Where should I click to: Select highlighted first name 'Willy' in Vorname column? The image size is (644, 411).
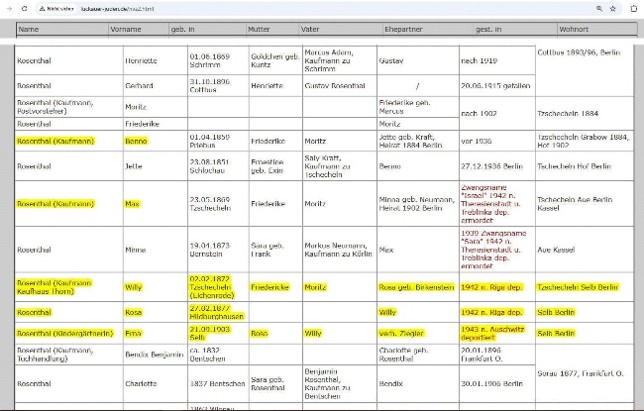point(133,287)
